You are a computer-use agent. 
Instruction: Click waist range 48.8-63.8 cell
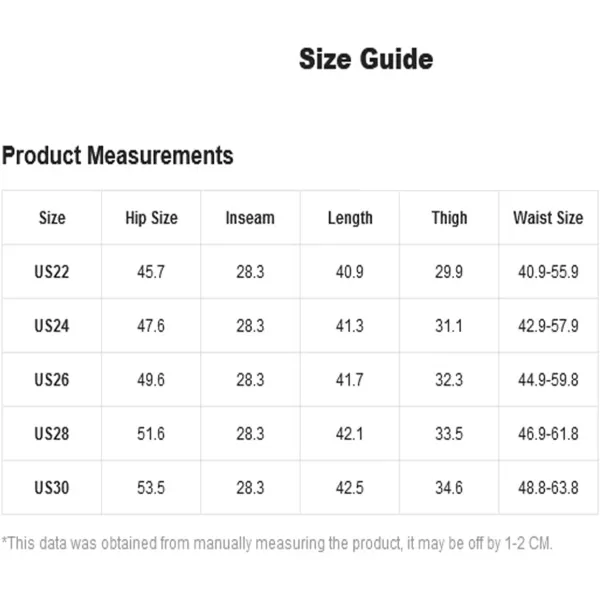(548, 488)
